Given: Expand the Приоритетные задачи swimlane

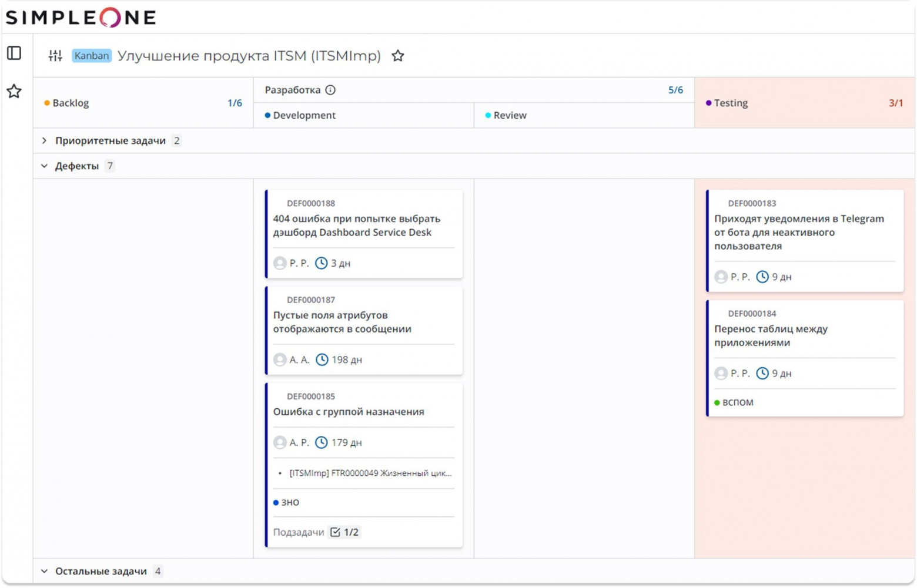Looking at the screenshot, I should [x=45, y=140].
